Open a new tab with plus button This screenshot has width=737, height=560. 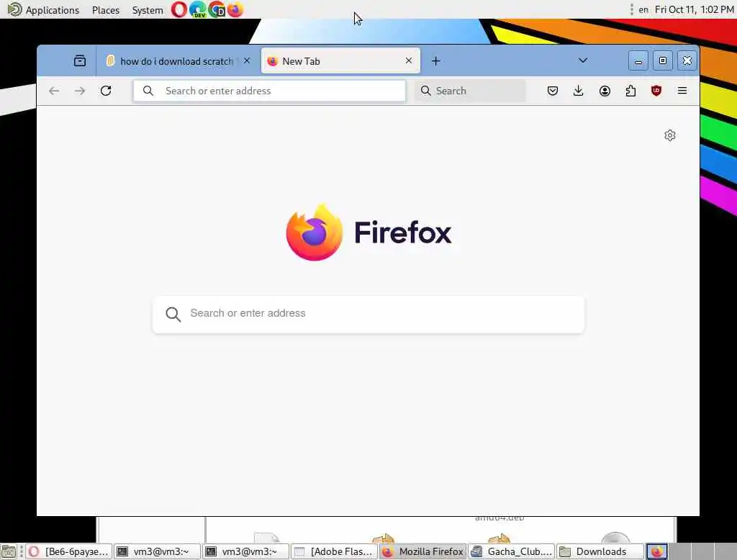point(436,60)
